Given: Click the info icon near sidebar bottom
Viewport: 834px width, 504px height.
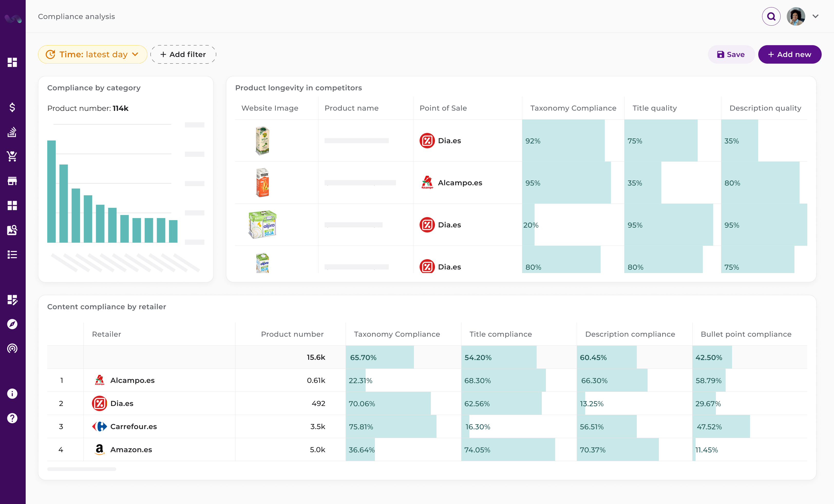Looking at the screenshot, I should [13, 393].
